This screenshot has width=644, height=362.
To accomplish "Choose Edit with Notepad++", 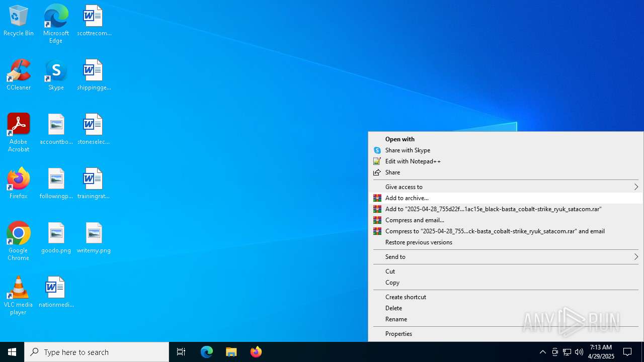I will pyautogui.click(x=506, y=161).
